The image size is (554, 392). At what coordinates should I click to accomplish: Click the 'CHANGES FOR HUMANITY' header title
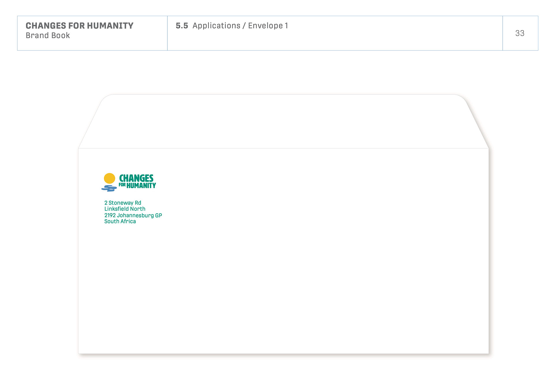79,26
